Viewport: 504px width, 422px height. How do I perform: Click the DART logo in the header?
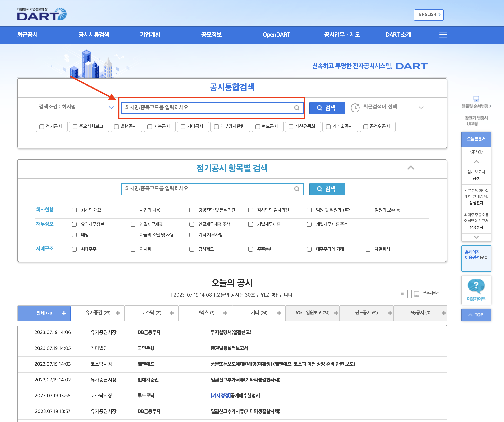(42, 14)
